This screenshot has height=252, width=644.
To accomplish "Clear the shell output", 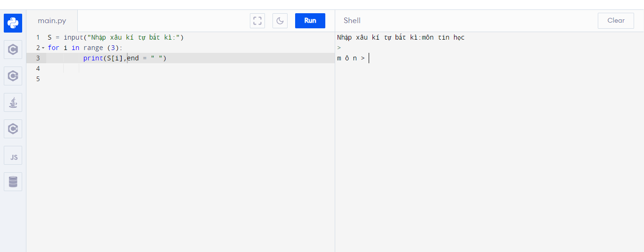I will 616,21.
